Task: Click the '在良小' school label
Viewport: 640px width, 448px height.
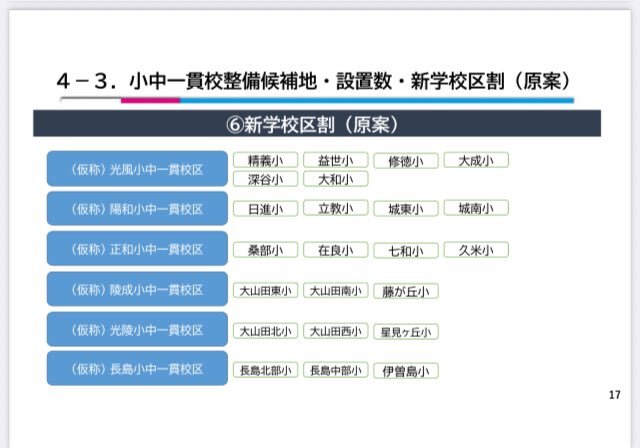Action: pyautogui.click(x=336, y=250)
